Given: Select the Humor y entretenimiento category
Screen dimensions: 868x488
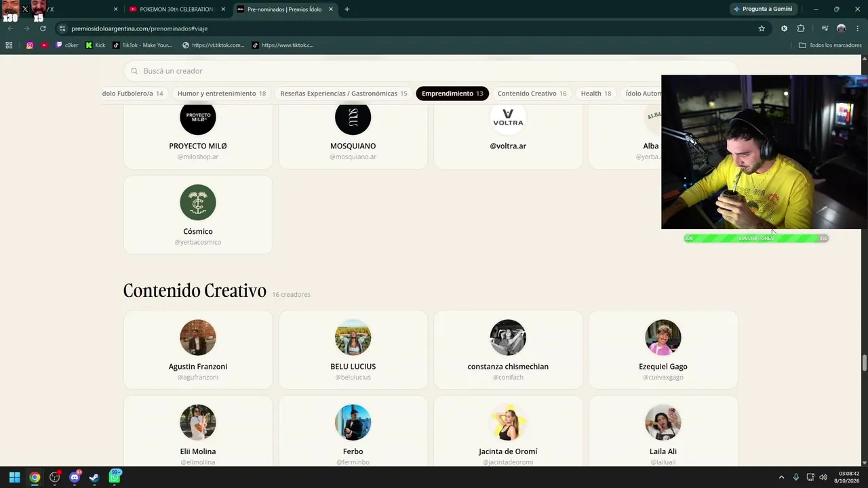Looking at the screenshot, I should (x=222, y=94).
